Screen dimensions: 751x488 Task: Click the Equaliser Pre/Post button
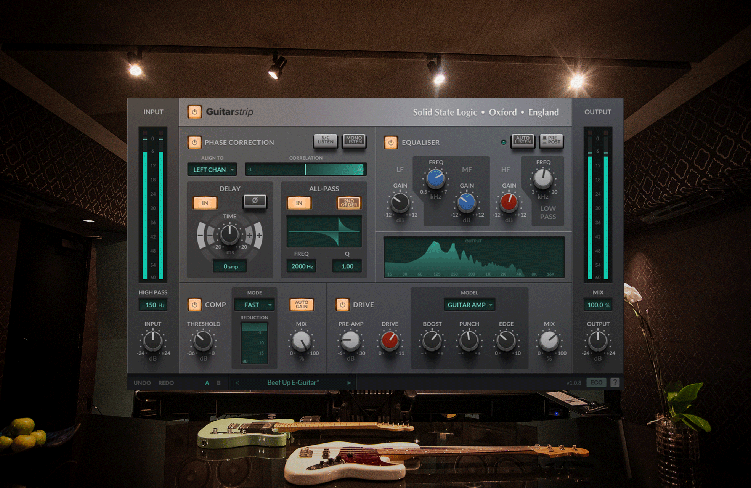[551, 141]
